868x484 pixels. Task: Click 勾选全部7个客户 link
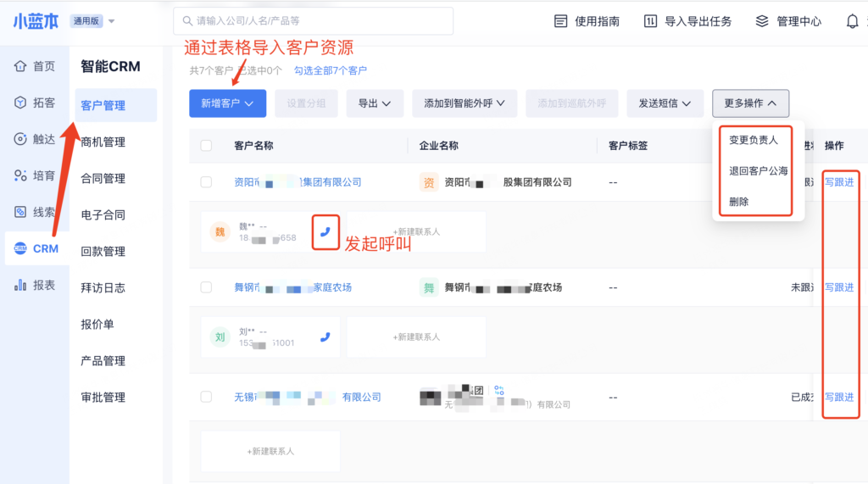pyautogui.click(x=331, y=70)
